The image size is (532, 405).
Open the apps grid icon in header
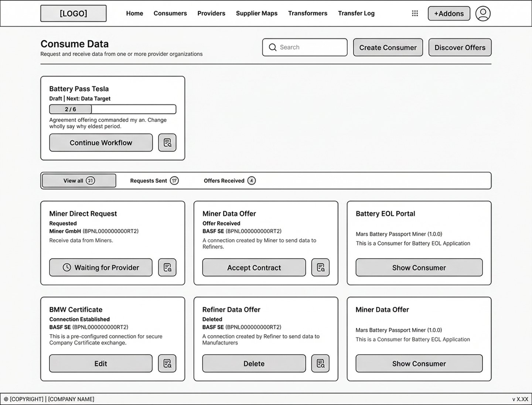coord(415,13)
